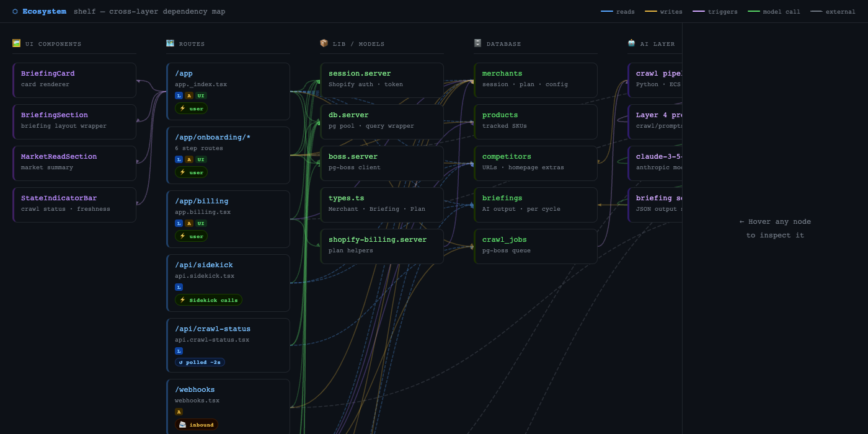
Task: Open the /api/sidekick route title
Action: pos(204,265)
